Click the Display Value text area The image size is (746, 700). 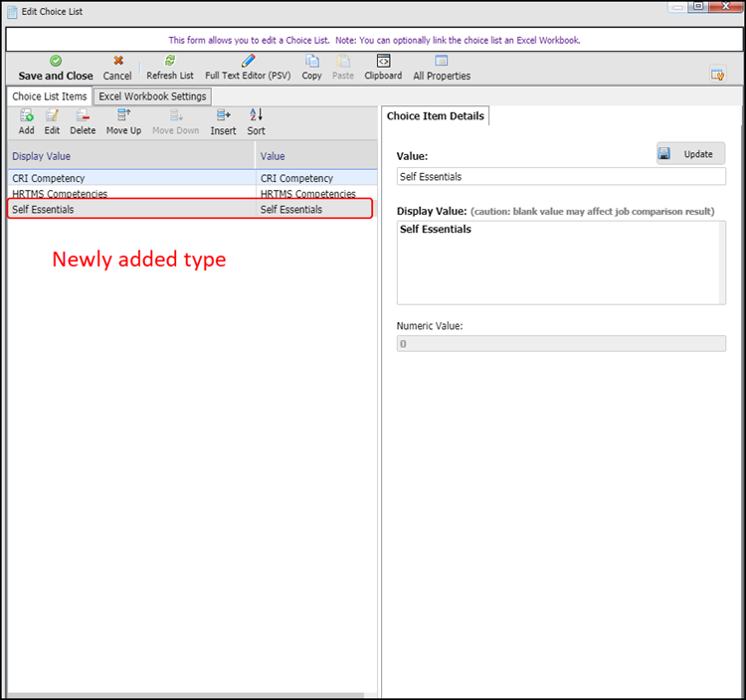click(x=560, y=262)
